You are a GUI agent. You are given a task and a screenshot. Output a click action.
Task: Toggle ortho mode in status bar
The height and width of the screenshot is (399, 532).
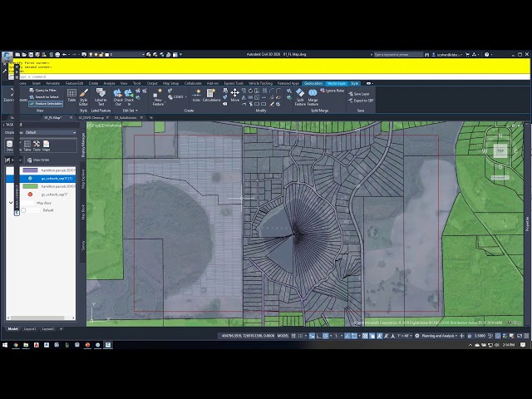tap(318, 336)
